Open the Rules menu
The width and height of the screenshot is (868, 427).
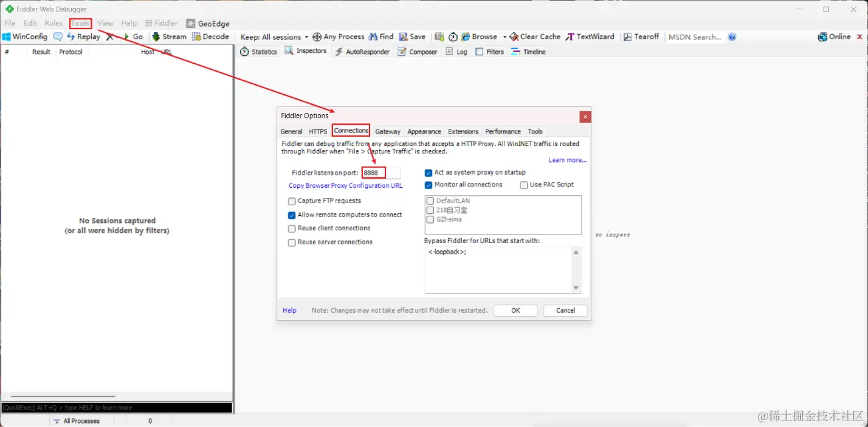coord(54,23)
